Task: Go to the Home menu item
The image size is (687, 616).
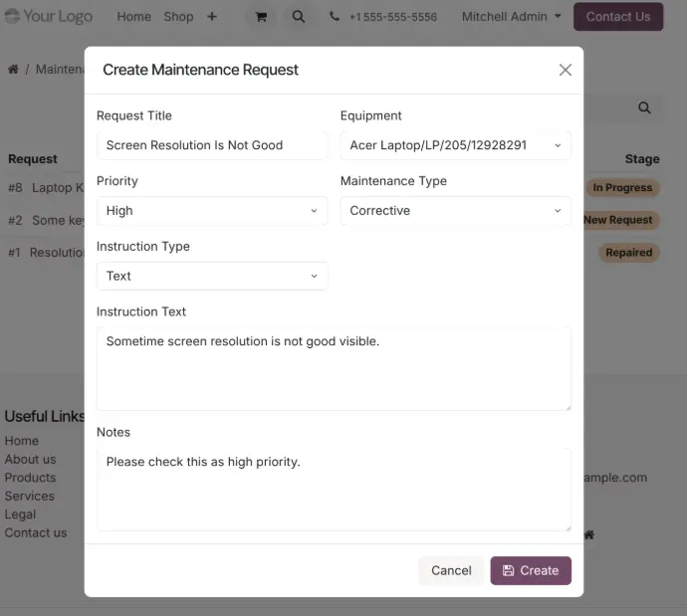Action: (x=133, y=17)
